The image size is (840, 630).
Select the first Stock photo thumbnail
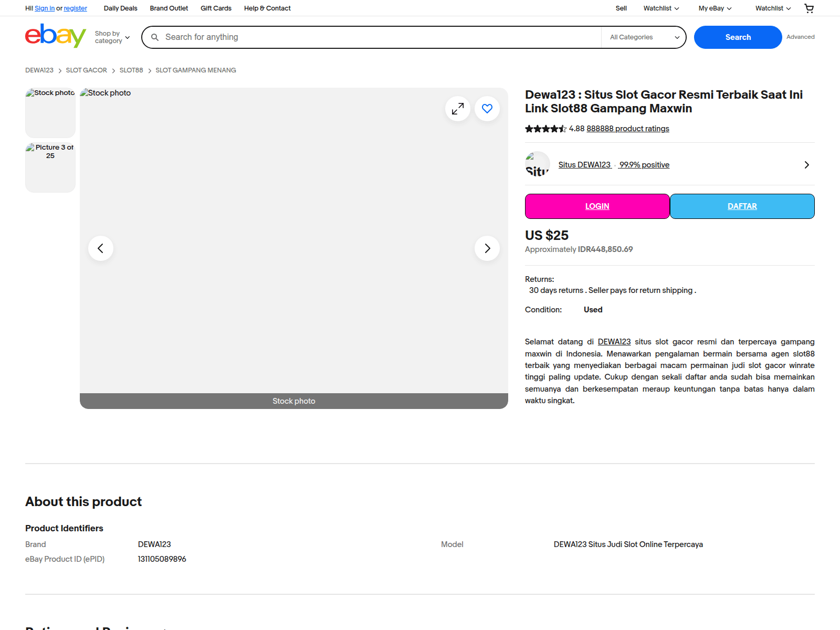(x=50, y=113)
